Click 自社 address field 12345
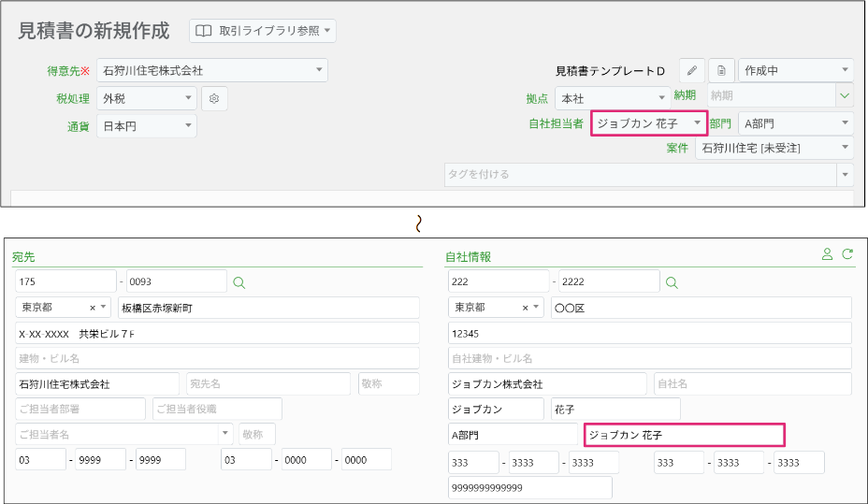The height and width of the screenshot is (504, 868). tap(650, 334)
